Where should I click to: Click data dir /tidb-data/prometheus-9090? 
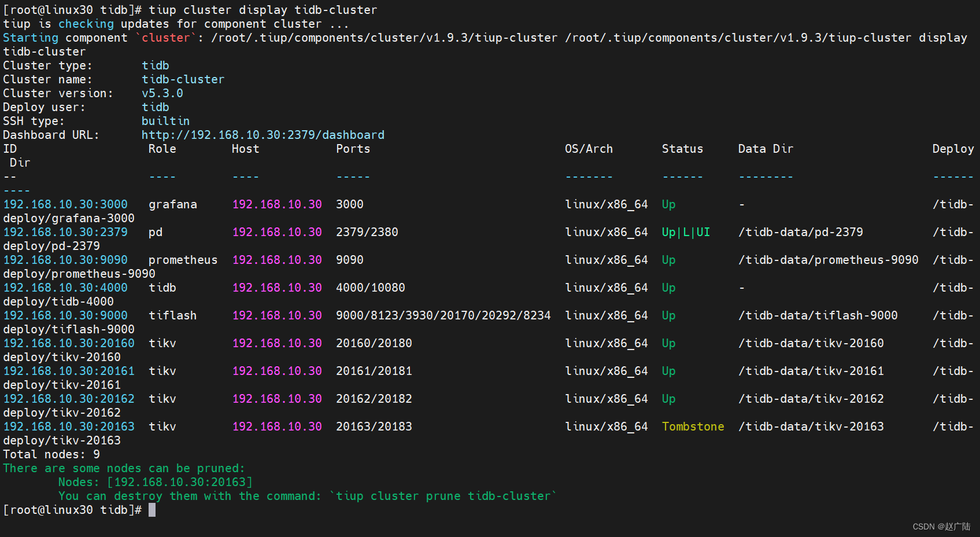(828, 260)
